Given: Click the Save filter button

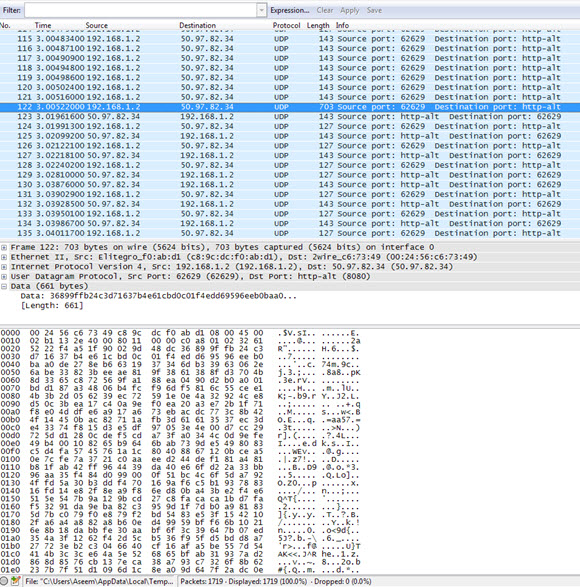Looking at the screenshot, I should tap(374, 10).
